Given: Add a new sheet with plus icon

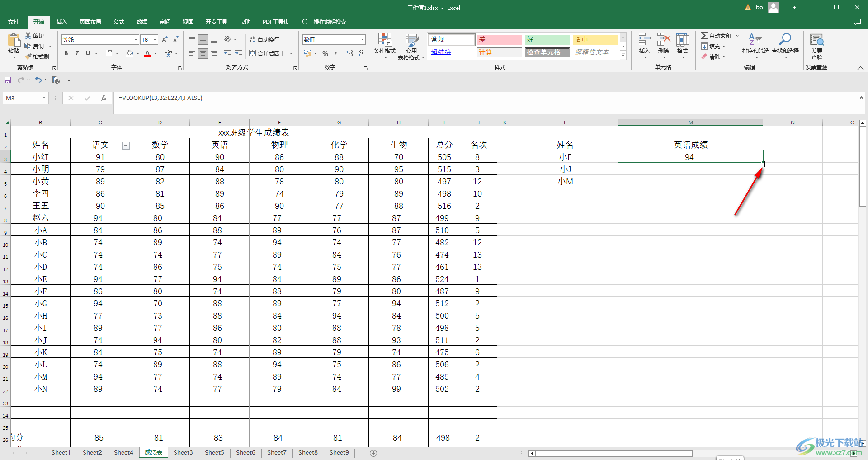Looking at the screenshot, I should (373, 453).
